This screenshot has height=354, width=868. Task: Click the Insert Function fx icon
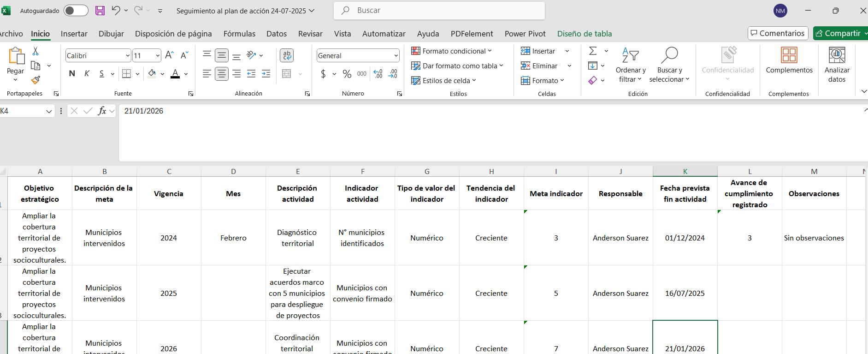(102, 111)
